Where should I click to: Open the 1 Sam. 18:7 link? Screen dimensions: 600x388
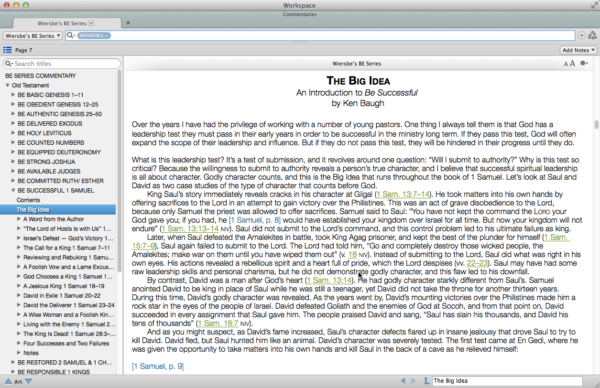click(x=218, y=323)
